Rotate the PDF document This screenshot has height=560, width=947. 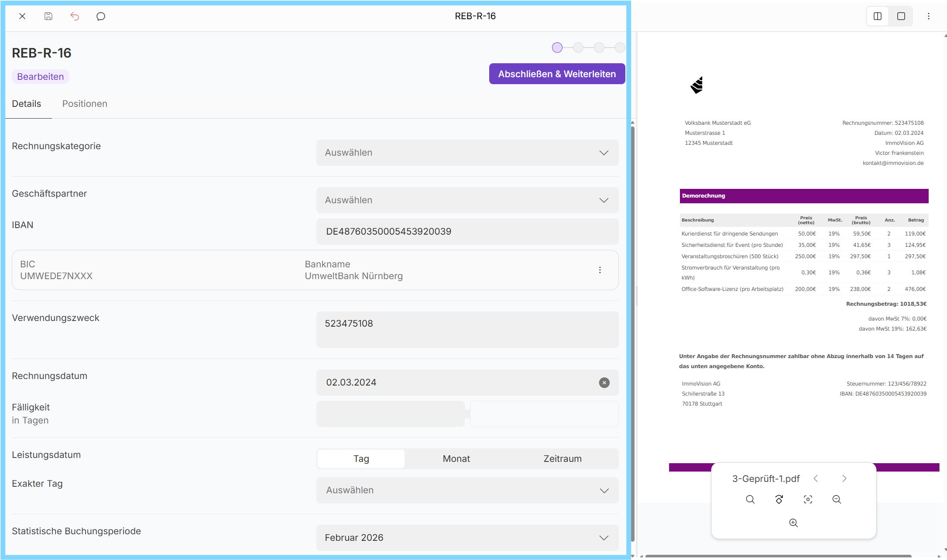[x=779, y=499]
